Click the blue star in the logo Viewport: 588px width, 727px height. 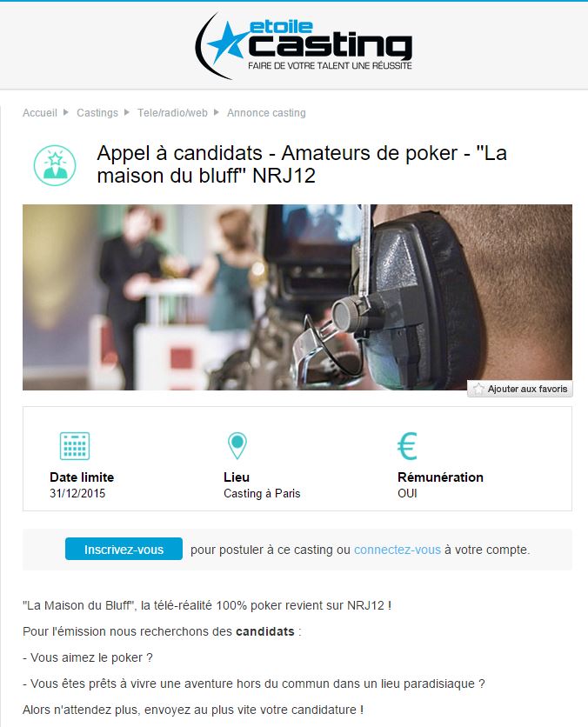pyautogui.click(x=227, y=42)
